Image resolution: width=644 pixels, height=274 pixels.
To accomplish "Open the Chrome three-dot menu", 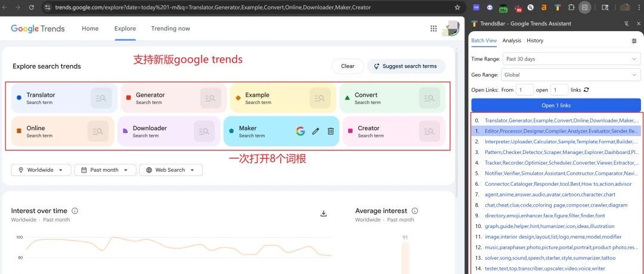I will click(639, 7).
